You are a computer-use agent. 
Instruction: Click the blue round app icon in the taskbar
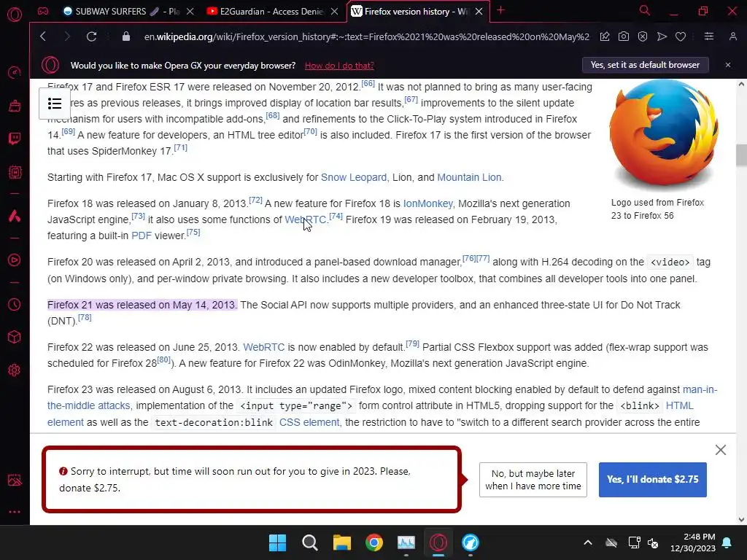471,542
